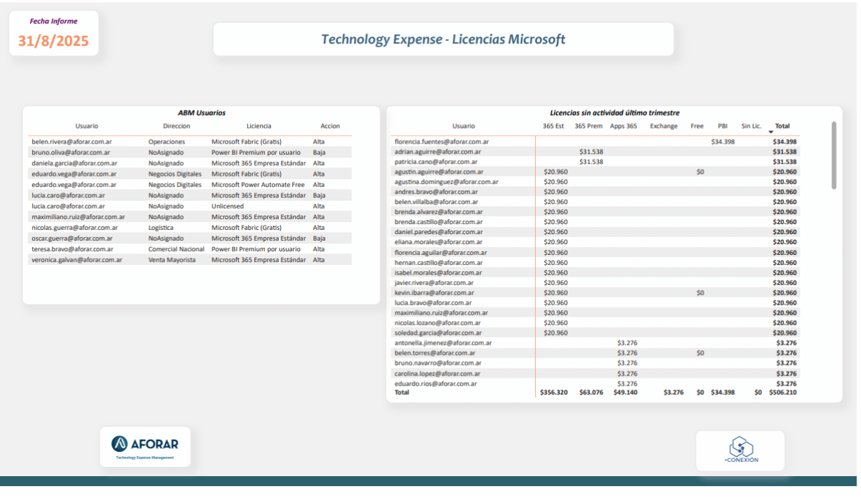Image resolution: width=861 pixels, height=504 pixels.
Task: Select adrian.aguirre@aforar.com.ar row
Action: [x=596, y=151]
